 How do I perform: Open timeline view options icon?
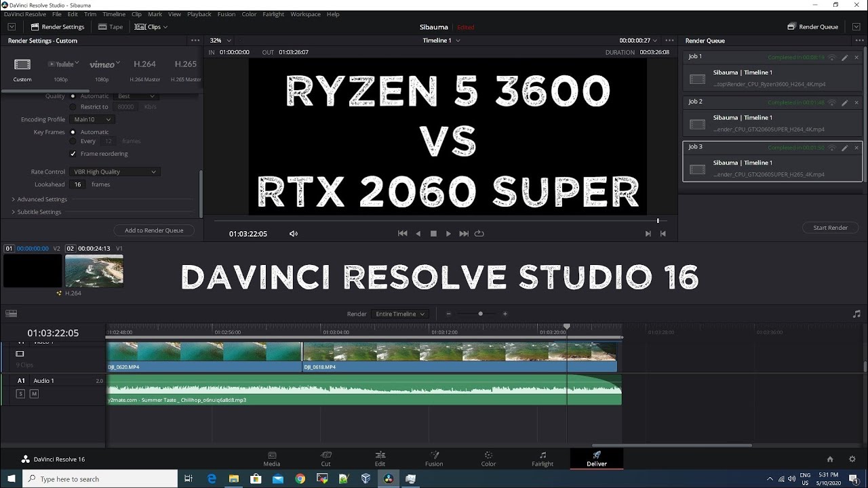(x=11, y=314)
